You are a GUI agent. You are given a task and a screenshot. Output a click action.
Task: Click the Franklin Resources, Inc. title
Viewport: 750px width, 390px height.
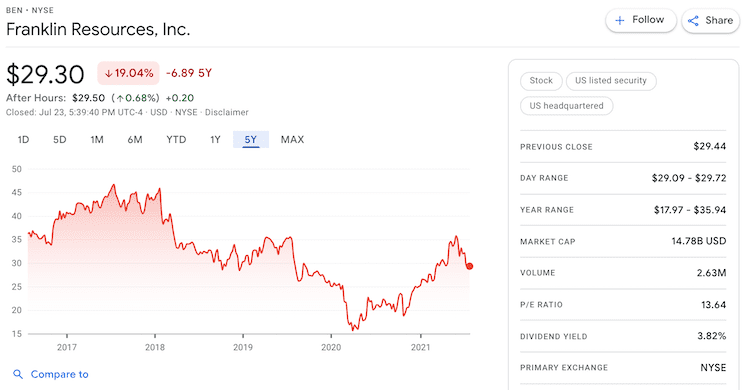[x=98, y=30]
